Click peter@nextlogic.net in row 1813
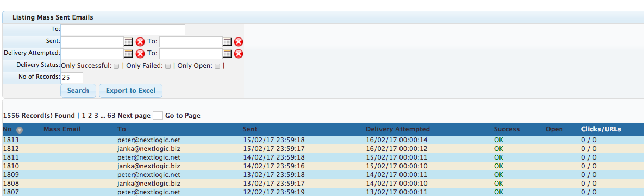644x196 pixels. (x=149, y=140)
